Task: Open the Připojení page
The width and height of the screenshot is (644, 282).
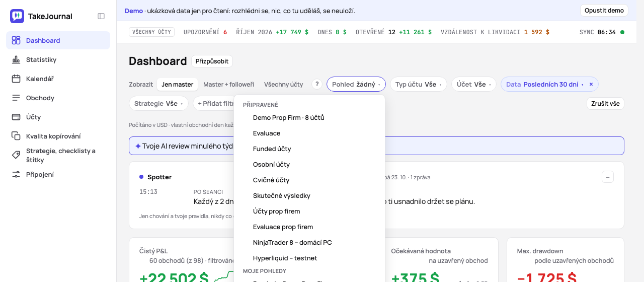Action: [58, 174]
